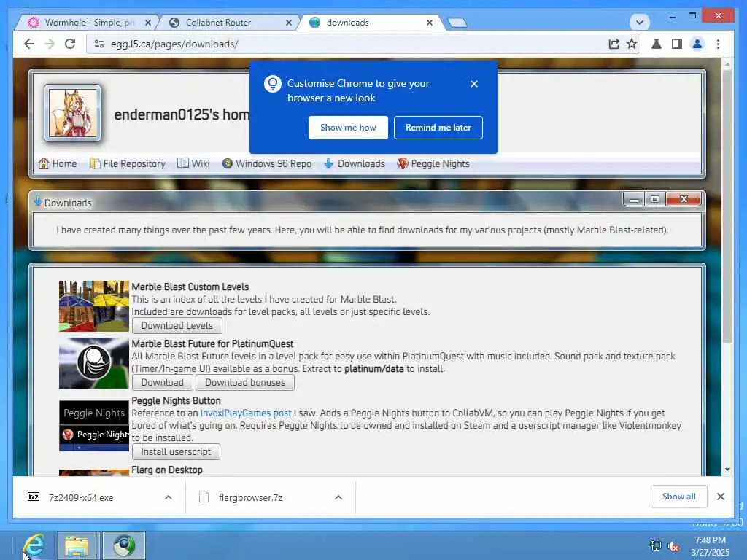Expand options for flargbrowser.7z download
This screenshot has height=560, width=747.
click(x=338, y=497)
